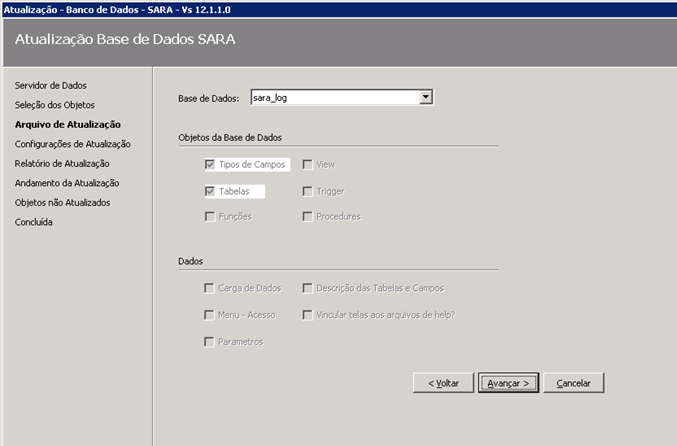Check Vincular telas aos arquivos de help
This screenshot has height=446, width=677.
pyautogui.click(x=307, y=315)
